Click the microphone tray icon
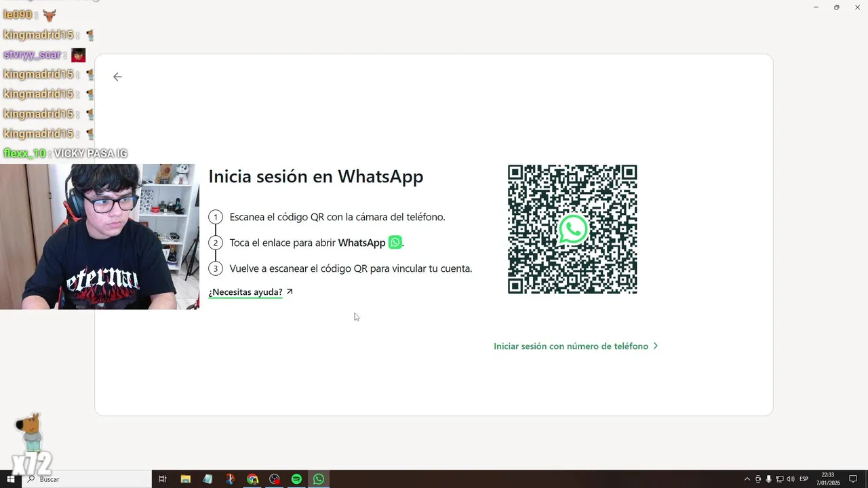Screen dimensions: 868x488 point(769,479)
